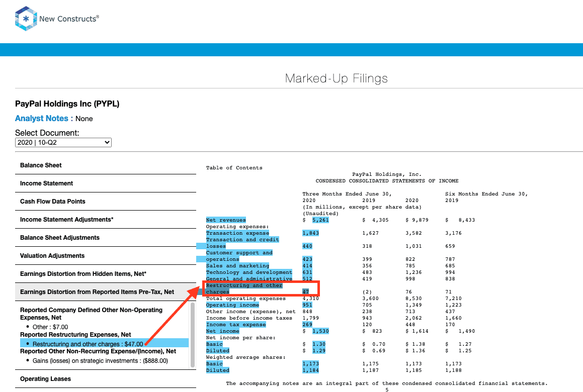Click the highlighted 1.29 diluted EPS value

318,351
